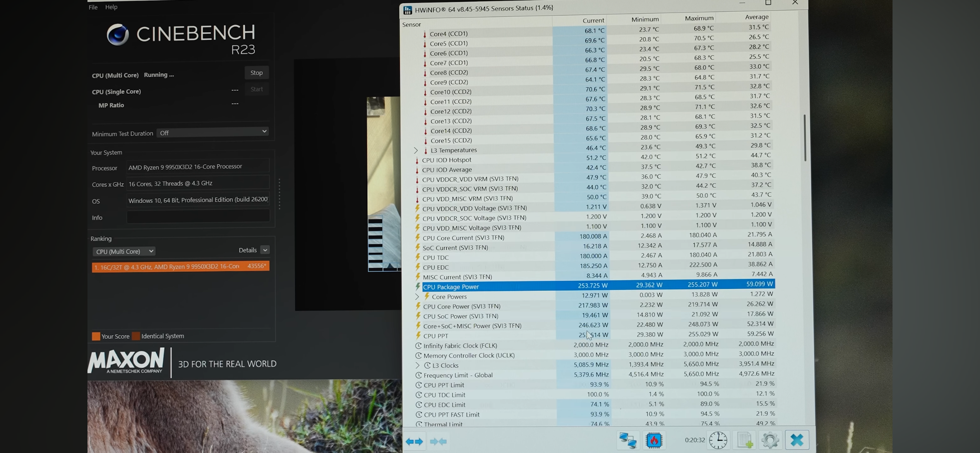Screen dimensions: 980x453
Task: Reset min/max values with the clock icon
Action: (x=718, y=440)
